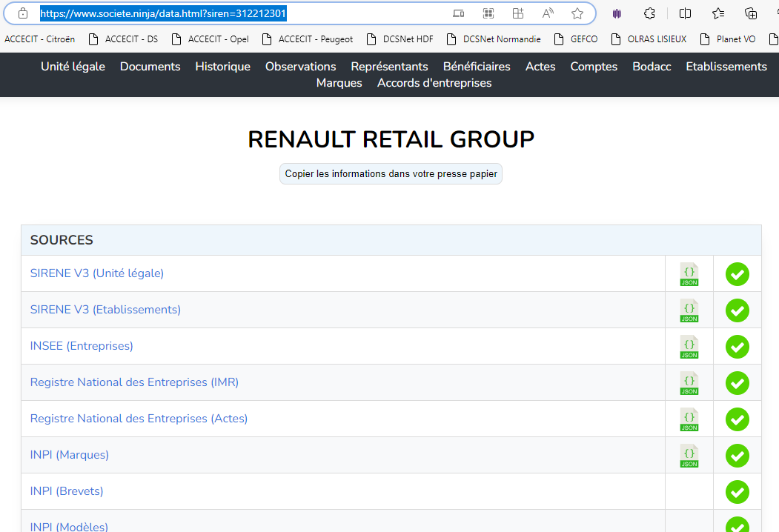Click the SOURCES table header
The image size is (779, 532).
pyautogui.click(x=391, y=240)
